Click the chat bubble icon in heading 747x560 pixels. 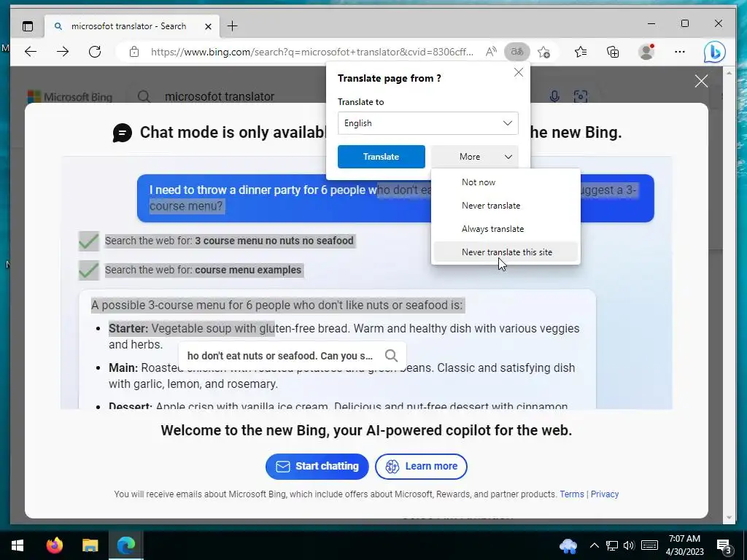coord(123,133)
